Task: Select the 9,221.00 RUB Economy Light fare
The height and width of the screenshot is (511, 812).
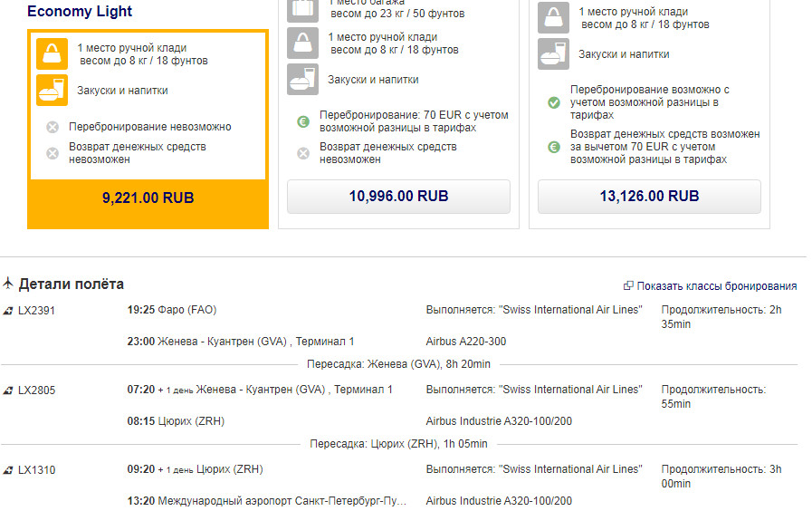Action: click(148, 198)
